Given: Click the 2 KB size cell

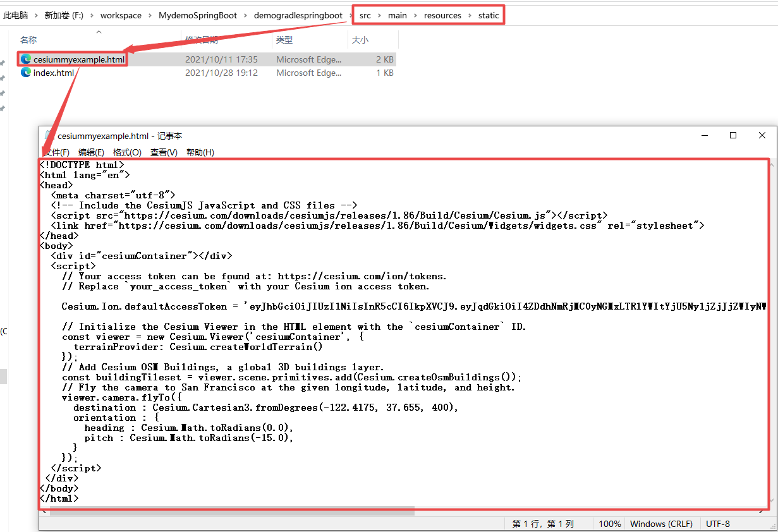Looking at the screenshot, I should pyautogui.click(x=384, y=59).
